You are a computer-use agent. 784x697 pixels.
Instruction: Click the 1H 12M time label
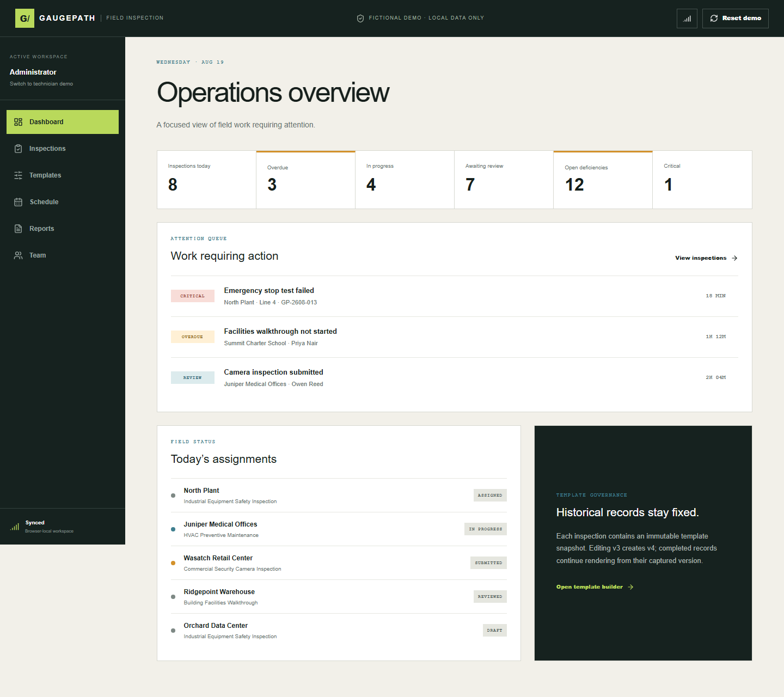[715, 337]
